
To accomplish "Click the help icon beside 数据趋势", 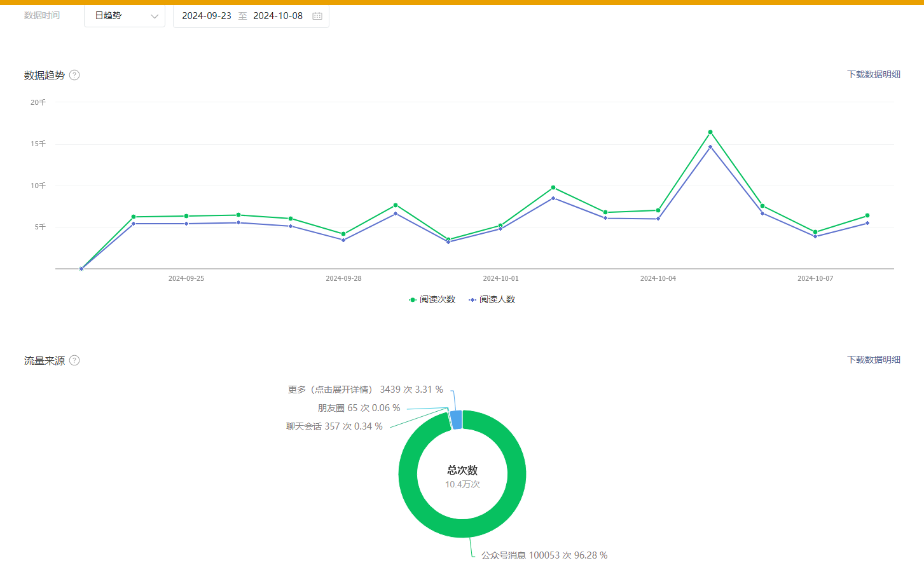I will click(x=74, y=75).
